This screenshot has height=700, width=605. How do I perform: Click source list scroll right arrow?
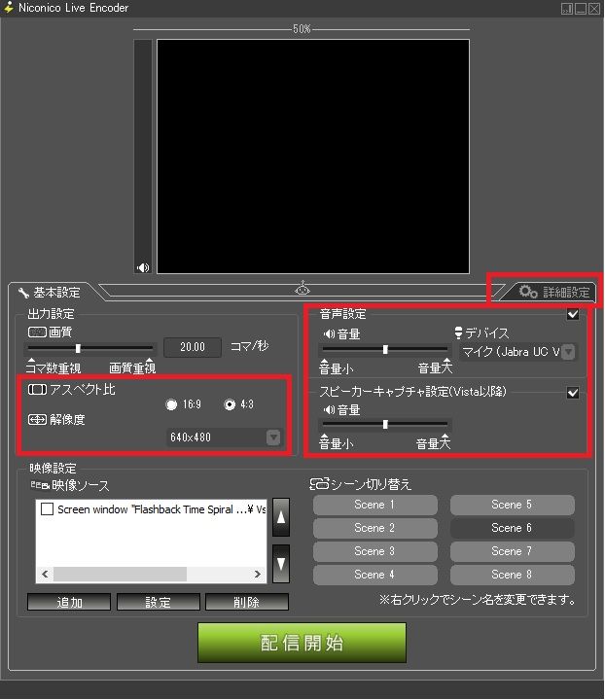click(258, 574)
